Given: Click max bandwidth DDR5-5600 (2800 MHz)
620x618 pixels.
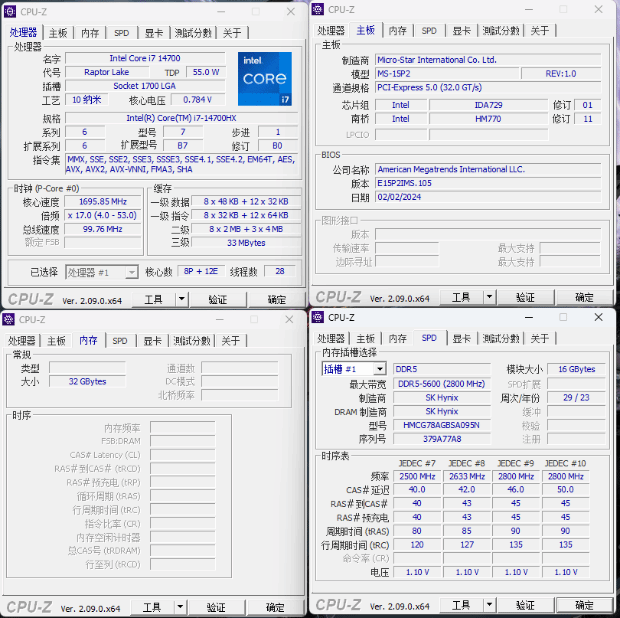Looking at the screenshot, I should point(442,384).
